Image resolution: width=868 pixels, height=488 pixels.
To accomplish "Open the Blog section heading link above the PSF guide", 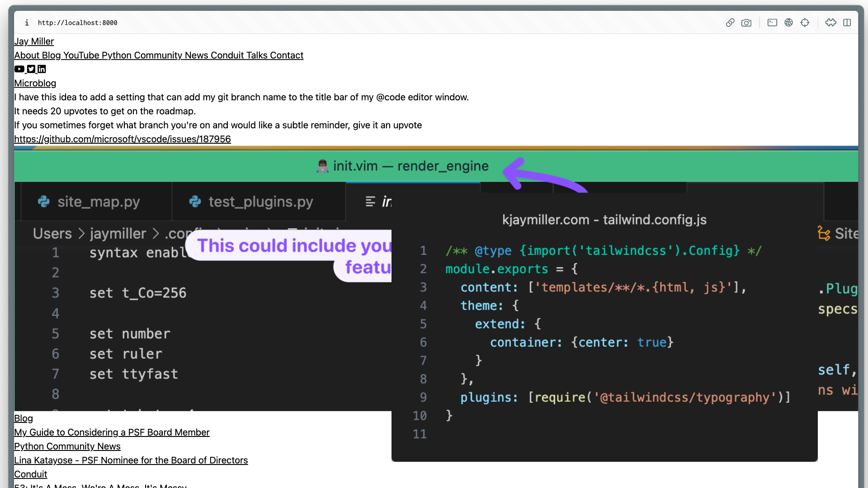I will [x=24, y=418].
